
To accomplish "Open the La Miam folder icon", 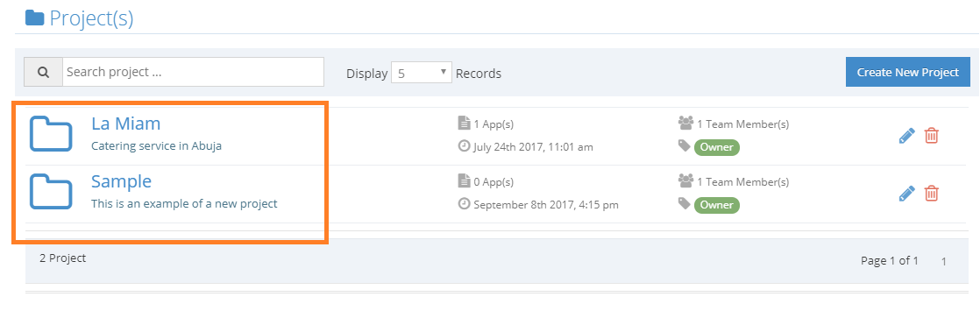I will (51, 134).
